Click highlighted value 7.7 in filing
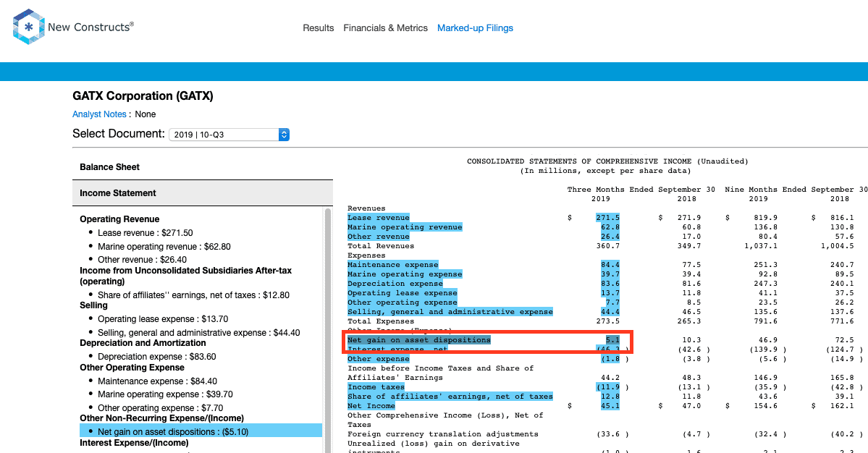Viewport: 868px width, 453px height. coord(612,302)
